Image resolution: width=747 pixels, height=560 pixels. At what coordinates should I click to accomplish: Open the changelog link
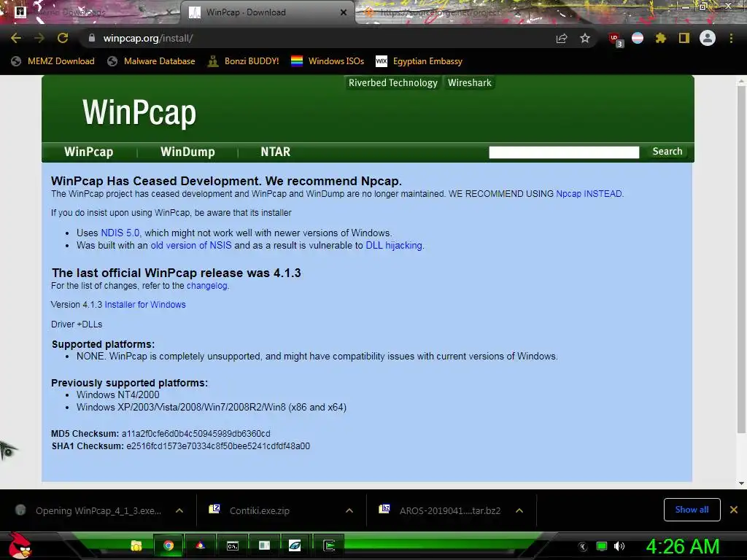[206, 286]
